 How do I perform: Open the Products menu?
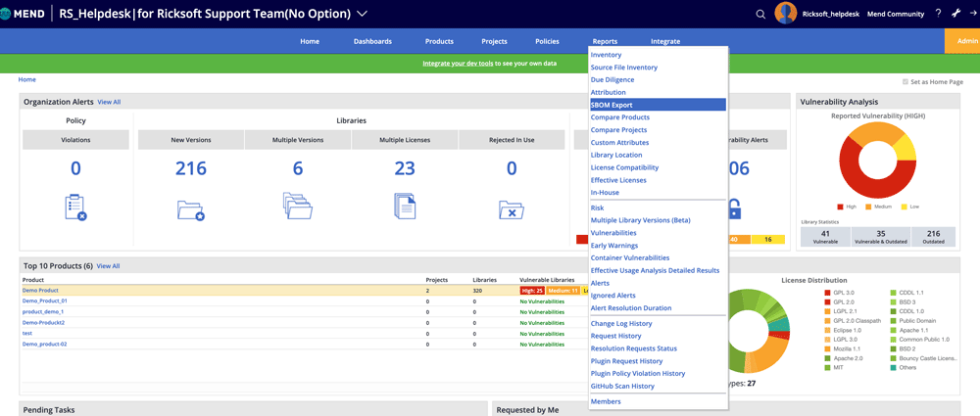click(x=439, y=42)
